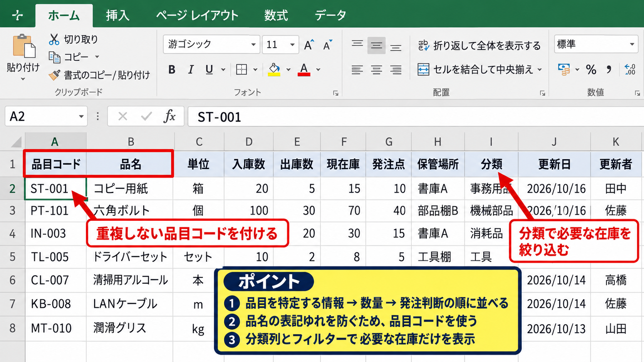Viewport: 644px width, 362px height.
Task: Click the Cut (切り取り) scissors icon
Action: click(54, 39)
